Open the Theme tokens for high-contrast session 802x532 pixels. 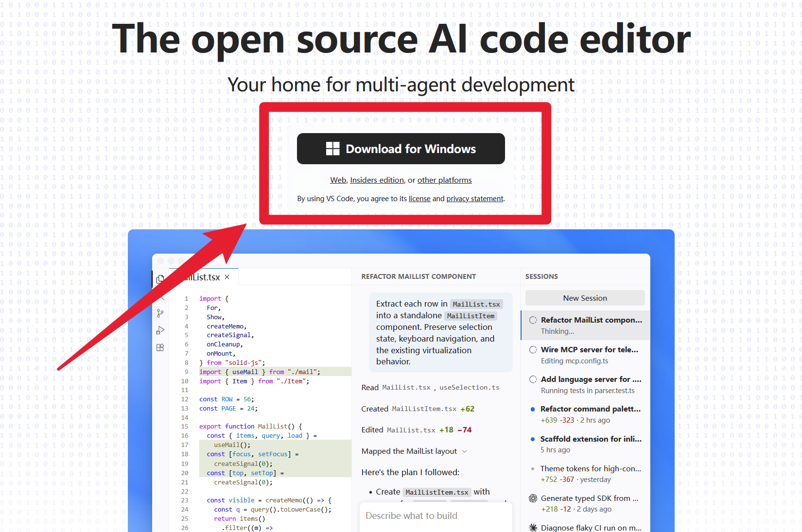coord(585,474)
